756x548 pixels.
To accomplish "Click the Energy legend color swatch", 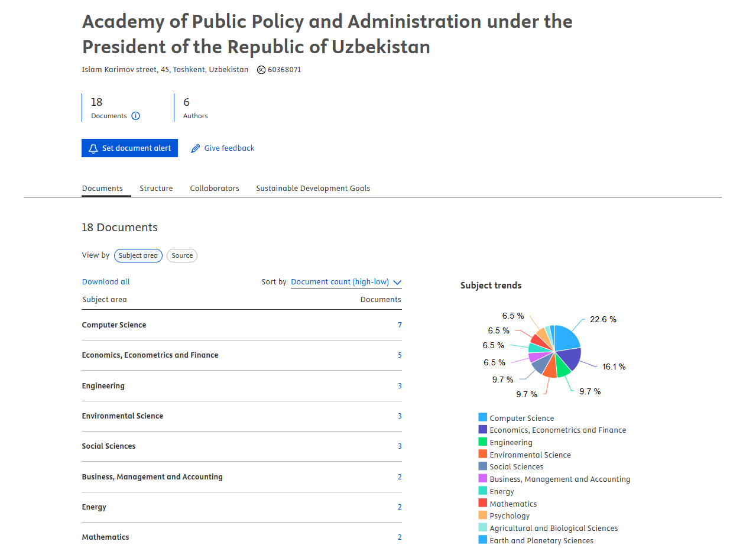I will [x=483, y=491].
